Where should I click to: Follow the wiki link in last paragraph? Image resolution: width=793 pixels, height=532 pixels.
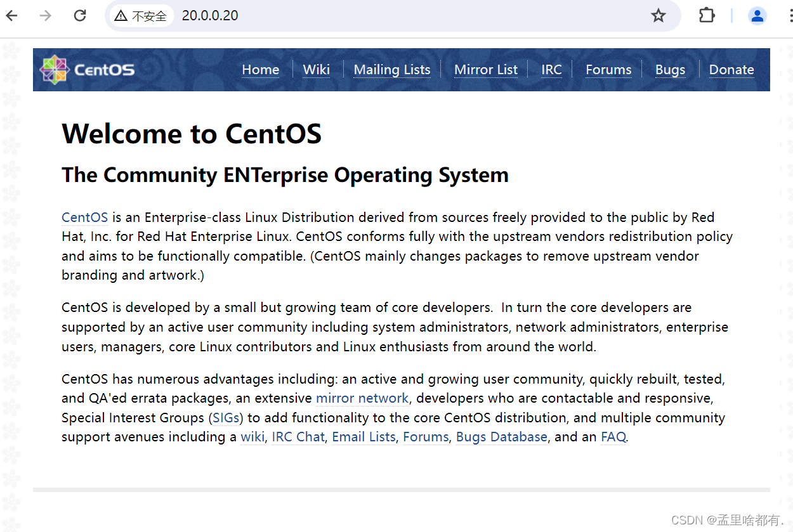tap(252, 437)
